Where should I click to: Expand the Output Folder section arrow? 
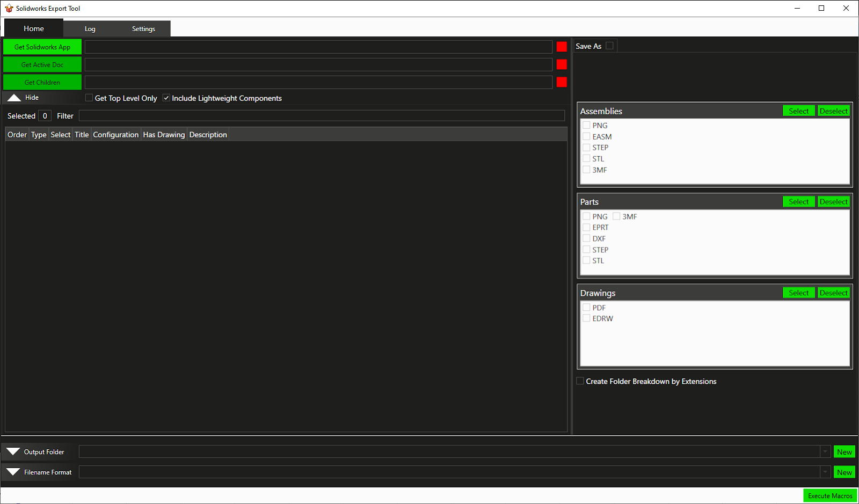pyautogui.click(x=13, y=452)
